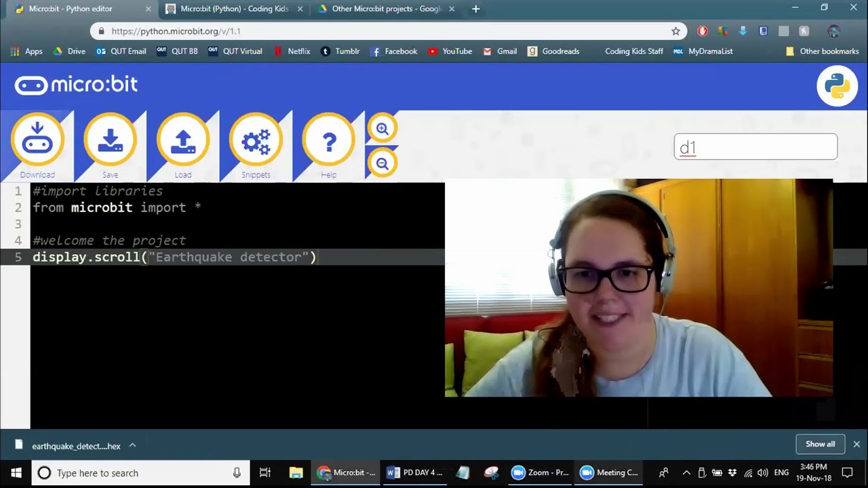The width and height of the screenshot is (868, 488).
Task: Open Task View on the taskbar
Action: point(265,472)
